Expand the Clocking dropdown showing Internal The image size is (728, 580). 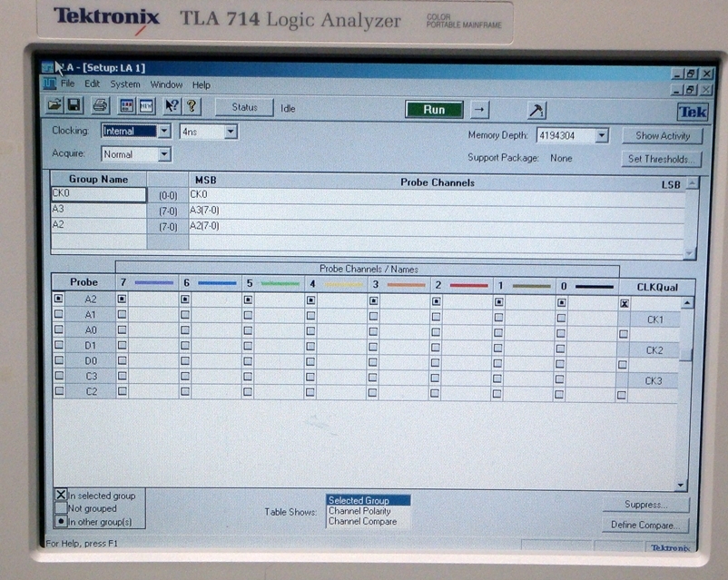coord(164,132)
